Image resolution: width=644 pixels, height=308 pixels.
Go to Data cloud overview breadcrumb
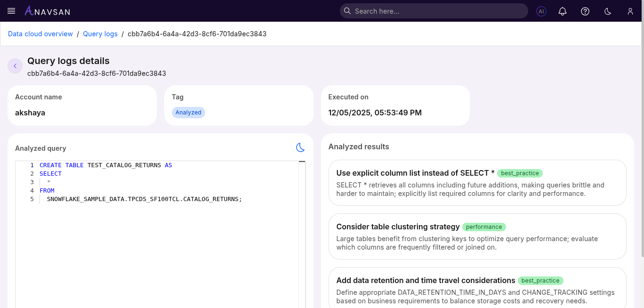(x=40, y=34)
